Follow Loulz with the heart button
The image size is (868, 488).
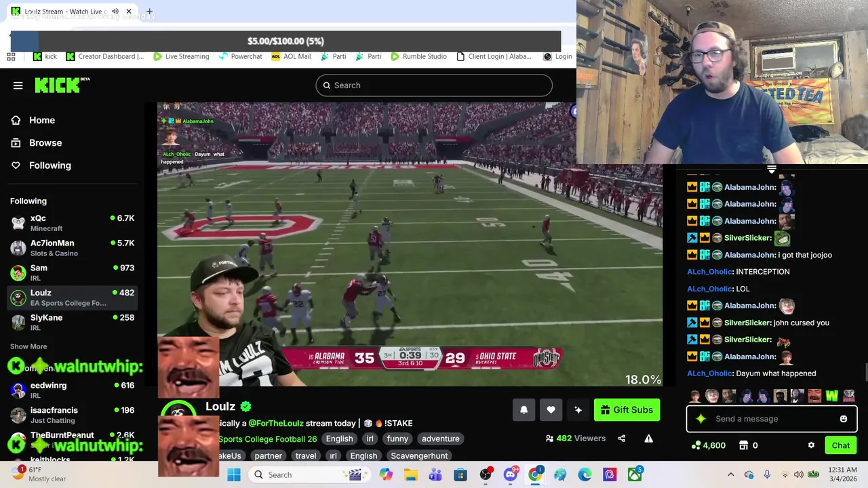(x=551, y=409)
